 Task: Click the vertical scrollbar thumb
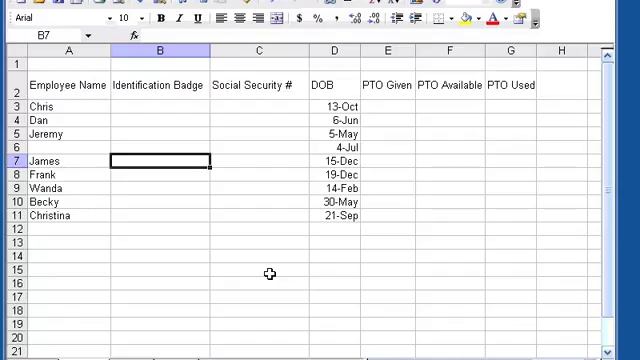607,190
